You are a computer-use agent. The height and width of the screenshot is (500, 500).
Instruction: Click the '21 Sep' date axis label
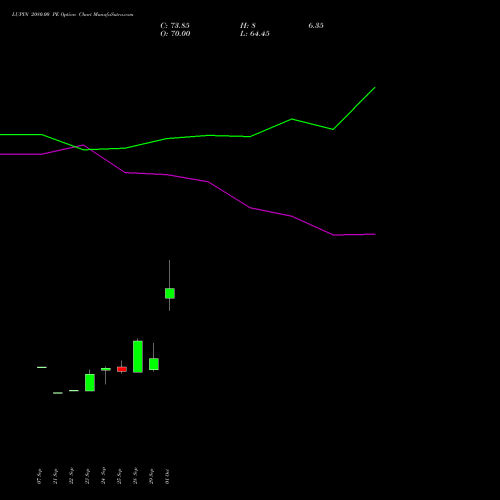[x=55, y=476]
